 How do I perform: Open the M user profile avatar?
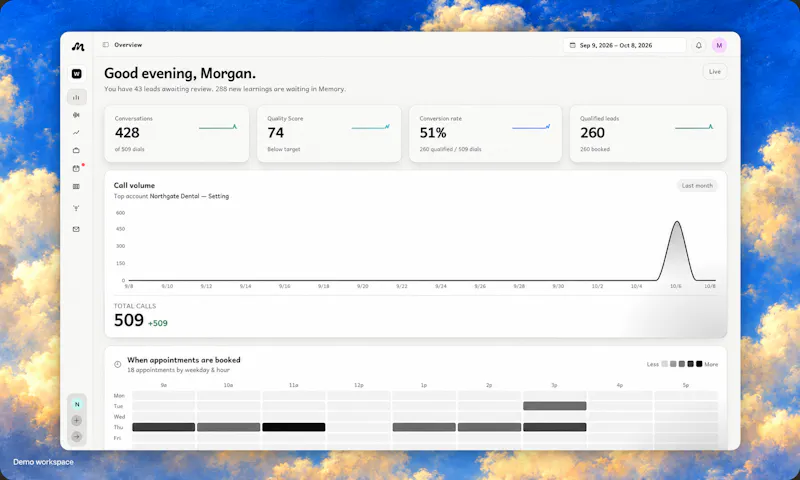point(719,45)
